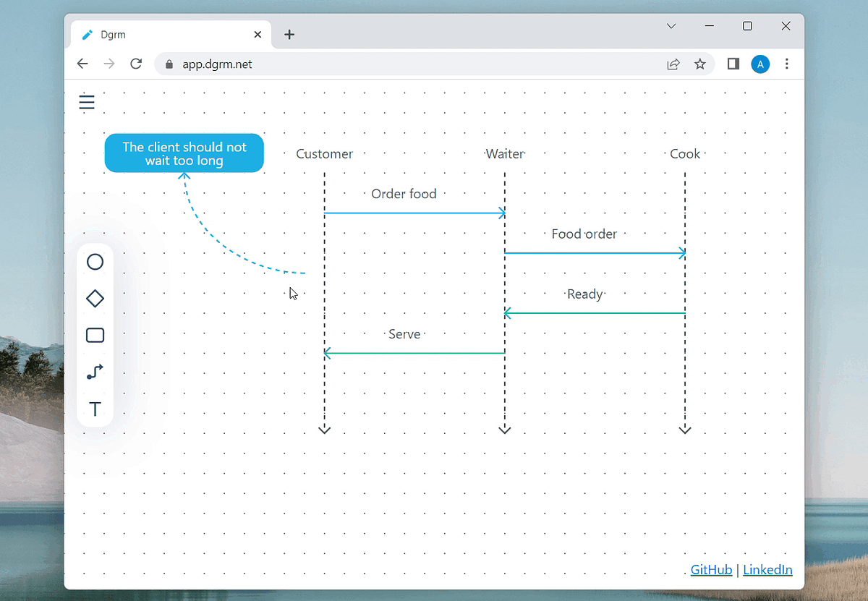This screenshot has width=868, height=601.
Task: Toggle the bookmark star for this page
Action: click(699, 64)
